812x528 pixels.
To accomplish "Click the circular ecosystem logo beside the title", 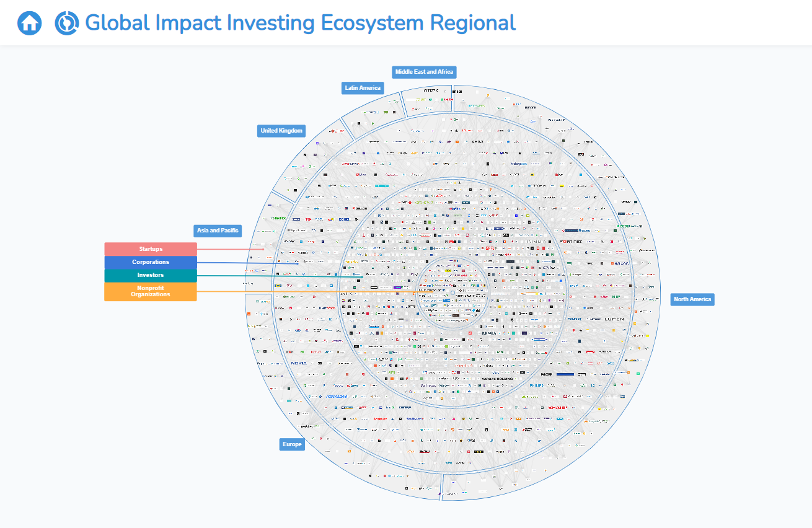I will pos(66,23).
